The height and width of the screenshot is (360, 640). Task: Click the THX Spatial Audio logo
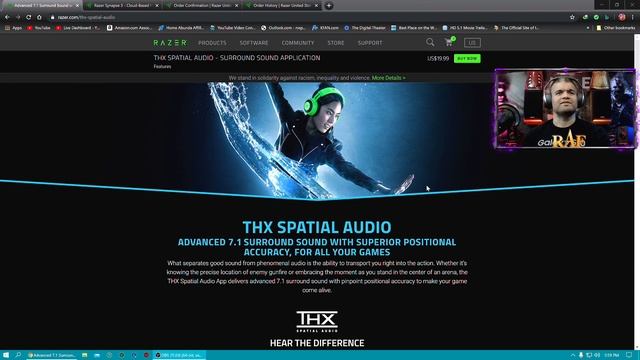click(317, 321)
